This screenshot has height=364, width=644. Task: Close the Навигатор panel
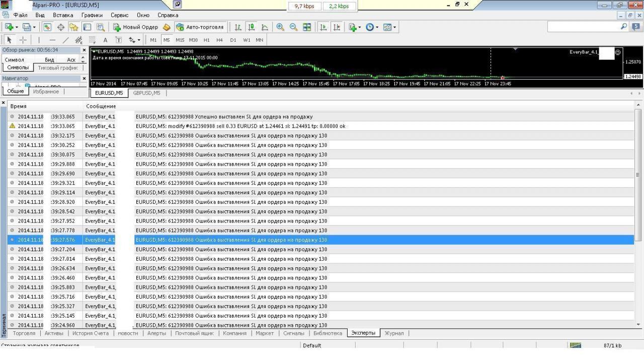point(84,79)
